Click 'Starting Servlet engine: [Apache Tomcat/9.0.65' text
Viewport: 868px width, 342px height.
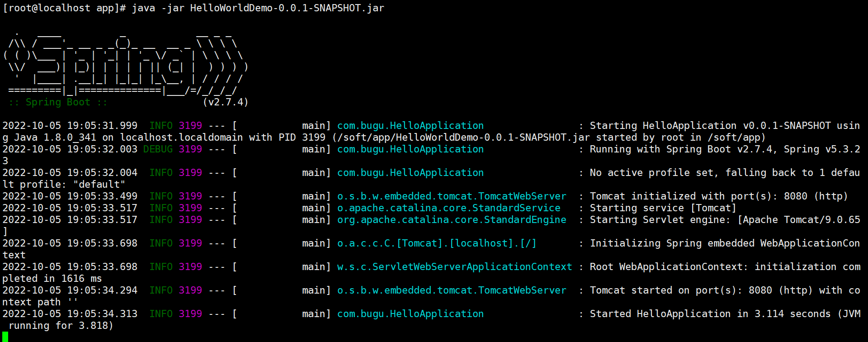point(725,220)
